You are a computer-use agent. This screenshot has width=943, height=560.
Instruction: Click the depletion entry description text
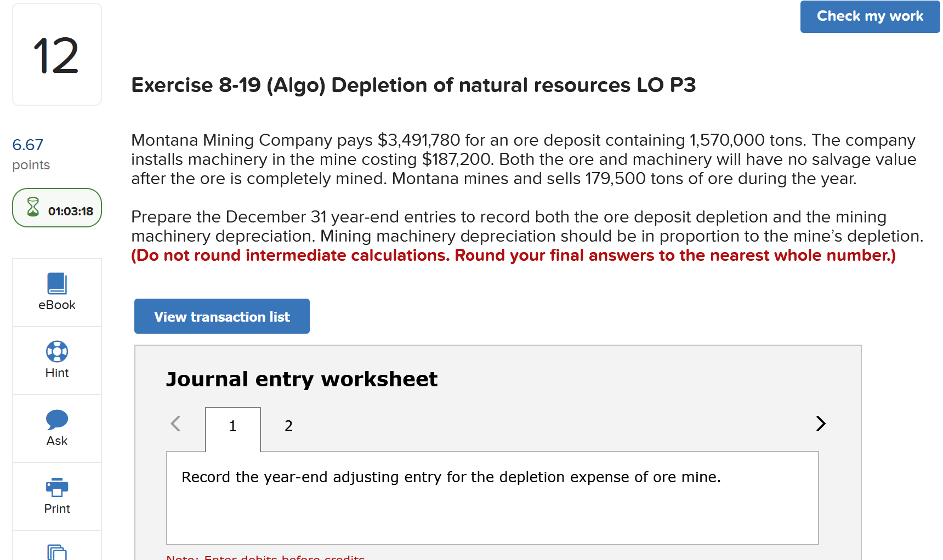coord(451,477)
